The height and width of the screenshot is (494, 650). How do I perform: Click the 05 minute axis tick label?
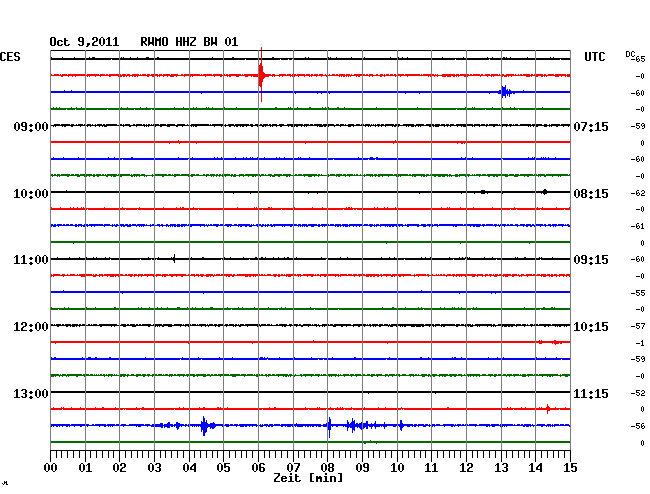[223, 468]
